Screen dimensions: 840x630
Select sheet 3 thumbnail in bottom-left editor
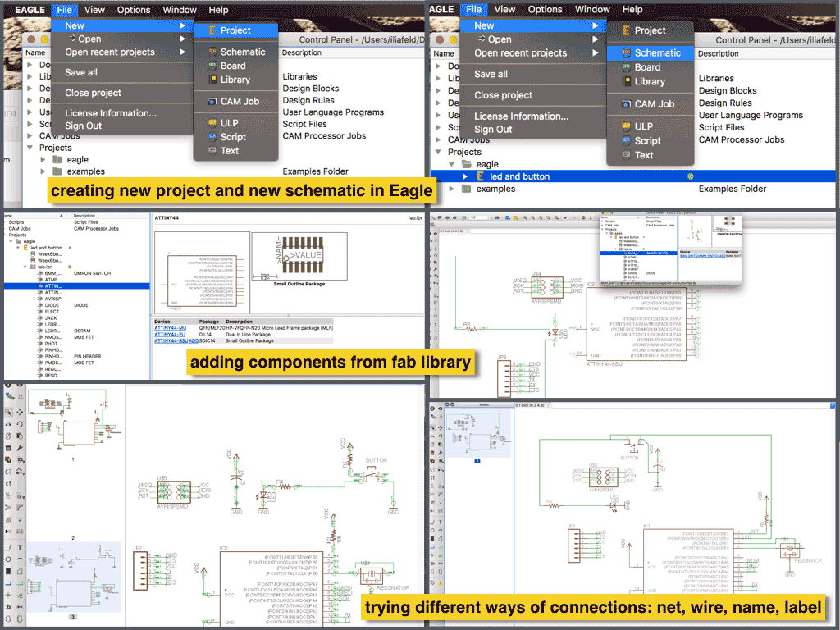73,577
